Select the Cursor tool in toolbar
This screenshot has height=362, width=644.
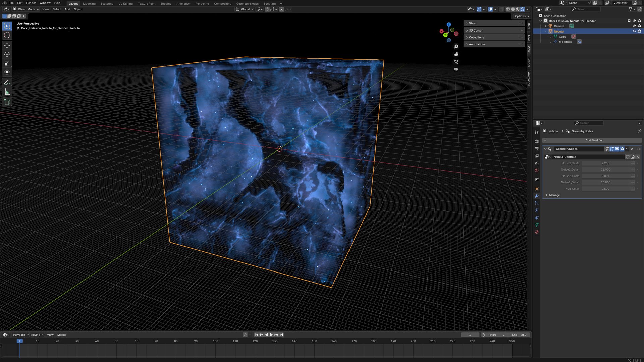7,35
